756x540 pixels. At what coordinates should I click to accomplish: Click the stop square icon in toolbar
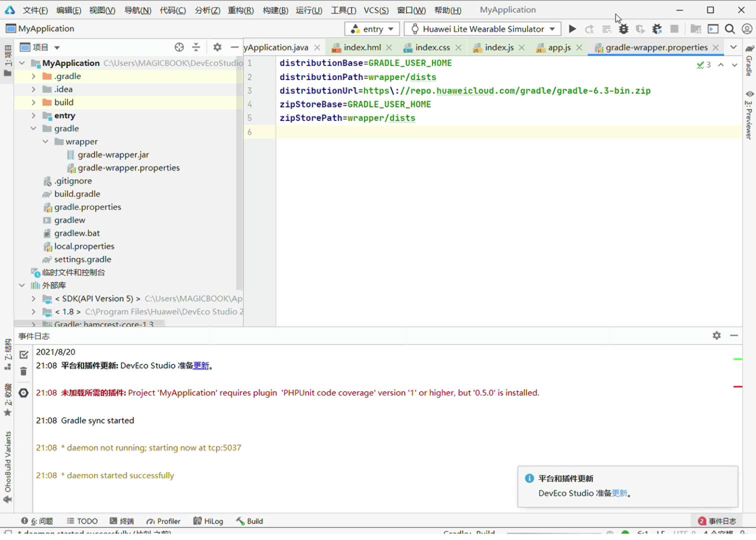(x=674, y=29)
